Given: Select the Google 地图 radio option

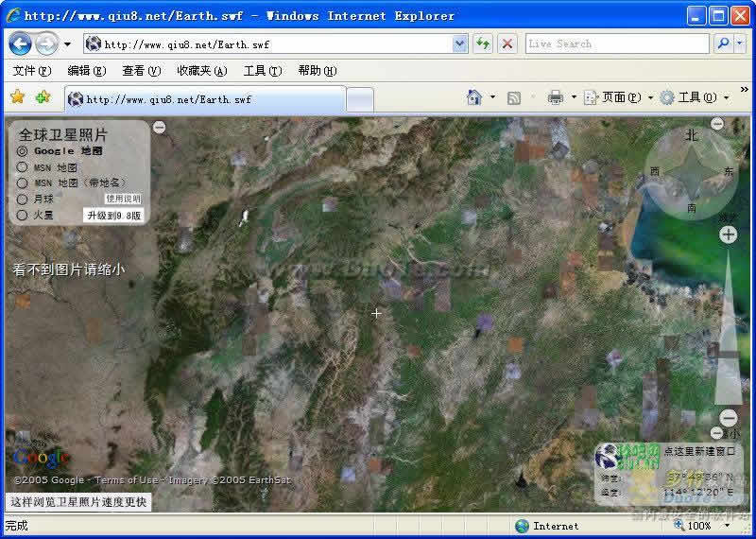Looking at the screenshot, I should click(22, 151).
